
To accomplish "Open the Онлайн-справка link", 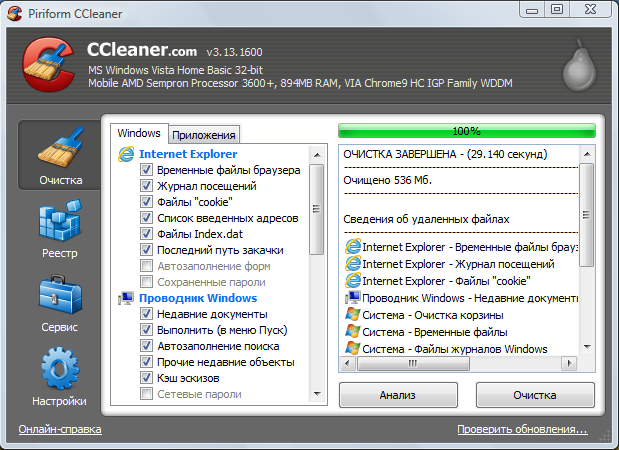I will click(60, 429).
